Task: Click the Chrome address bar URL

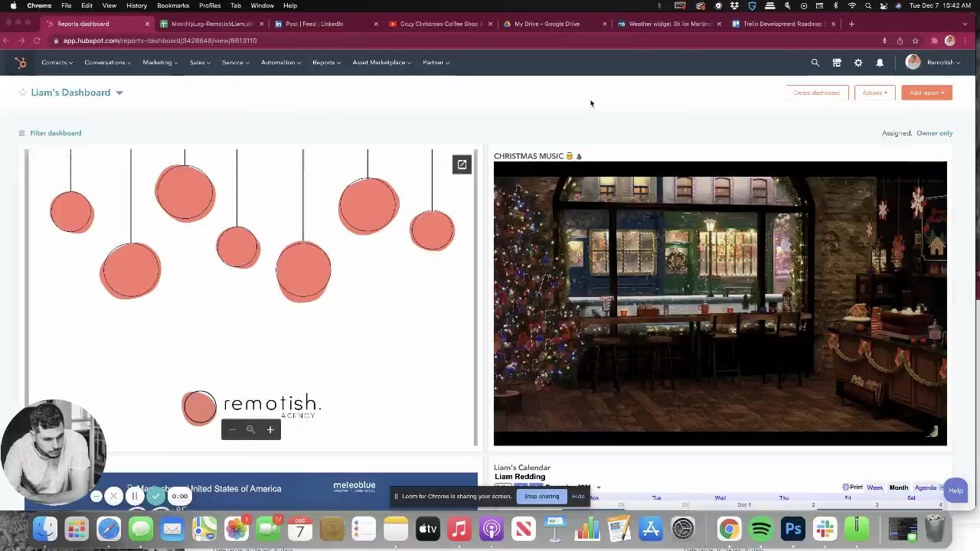Action: 160,41
